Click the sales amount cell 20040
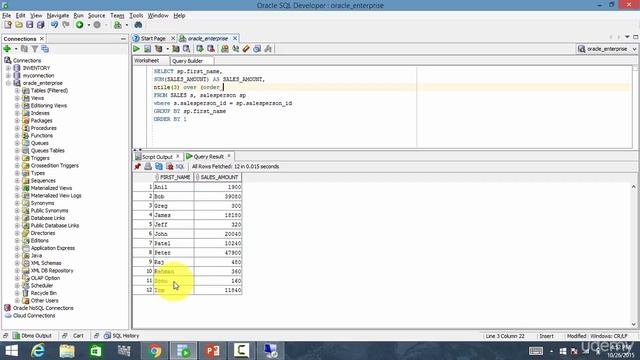The width and height of the screenshot is (640, 360). point(218,234)
